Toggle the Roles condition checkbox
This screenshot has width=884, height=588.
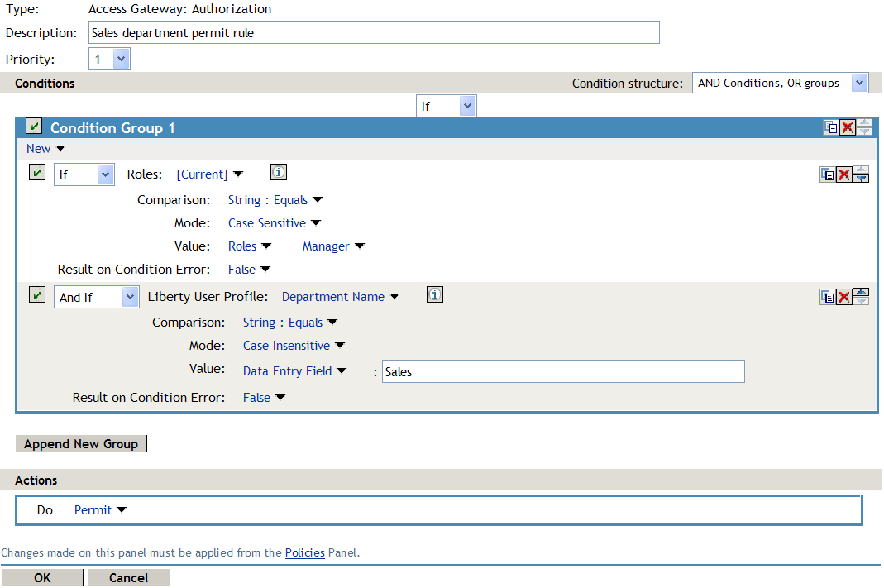pyautogui.click(x=36, y=172)
